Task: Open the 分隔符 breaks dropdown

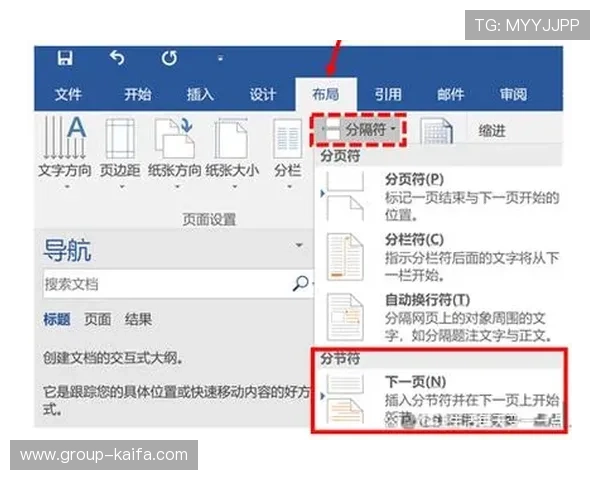Action: [x=359, y=130]
